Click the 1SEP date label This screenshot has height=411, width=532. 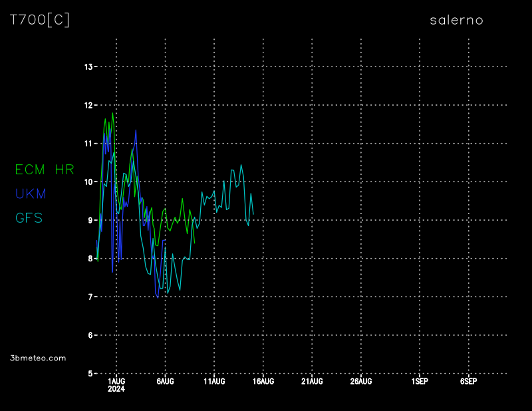coord(420,382)
